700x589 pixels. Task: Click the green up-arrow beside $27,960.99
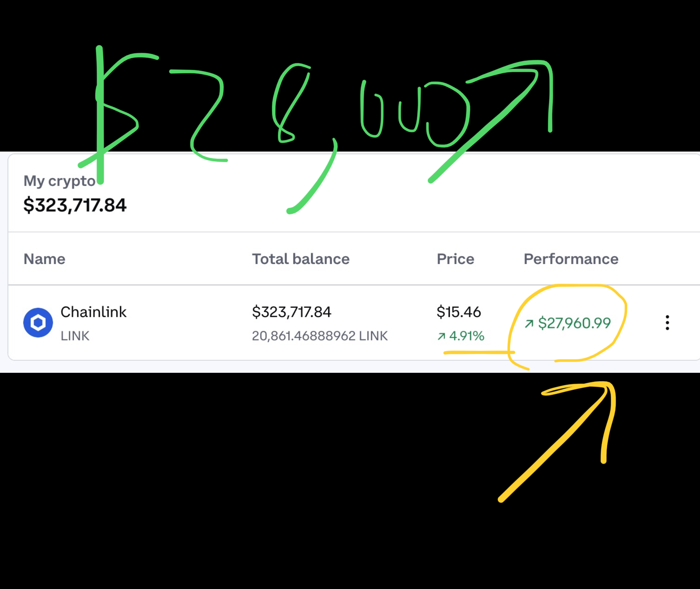click(x=529, y=323)
